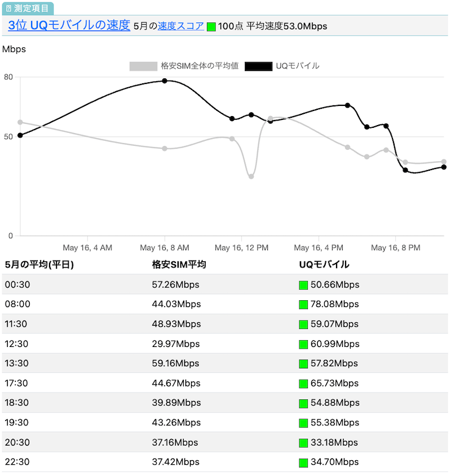451x476 pixels.
Task: Toggle the 格安SIM全体の平均値 legend swatch
Action: 143,66
